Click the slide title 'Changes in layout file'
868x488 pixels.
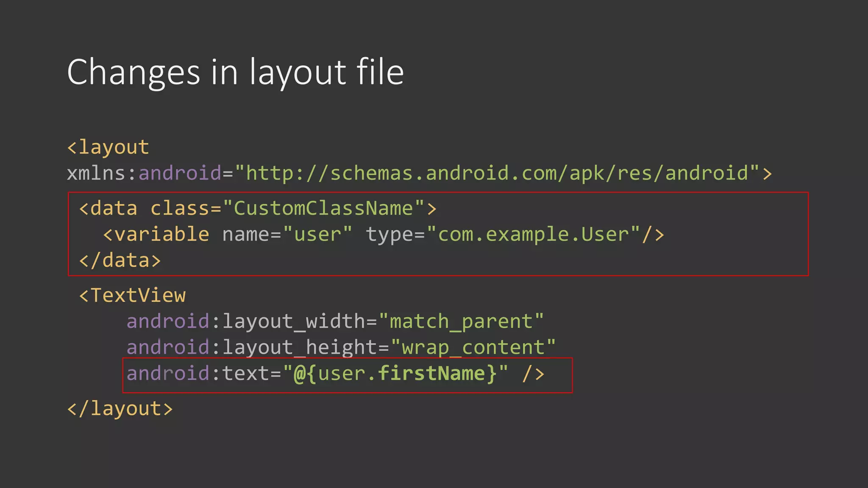[x=236, y=73]
